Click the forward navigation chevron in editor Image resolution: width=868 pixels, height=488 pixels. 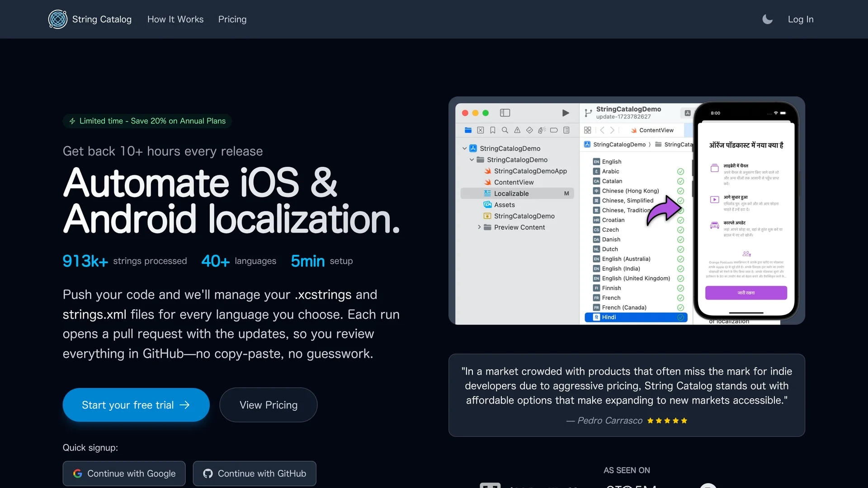click(612, 130)
